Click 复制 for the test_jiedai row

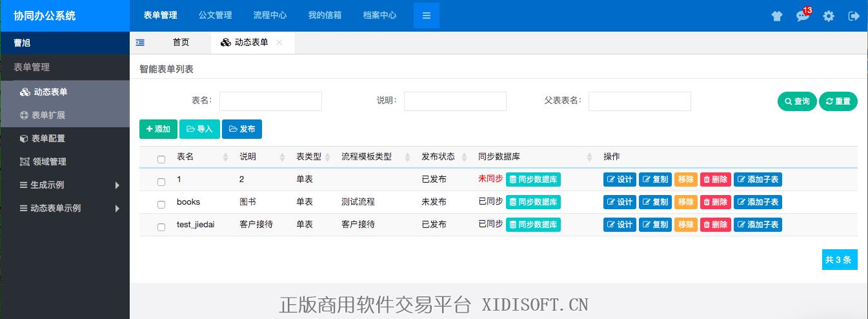click(x=655, y=225)
